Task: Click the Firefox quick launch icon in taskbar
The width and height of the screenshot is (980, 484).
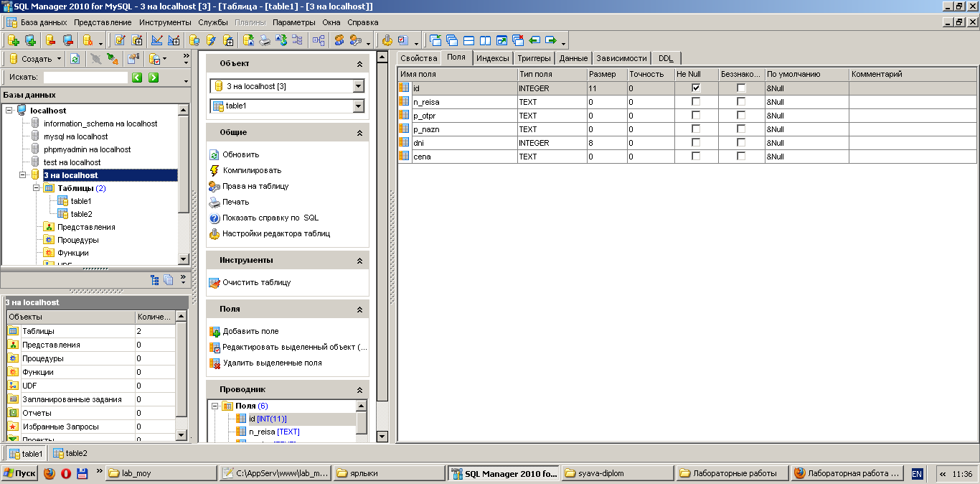Action: [50, 473]
